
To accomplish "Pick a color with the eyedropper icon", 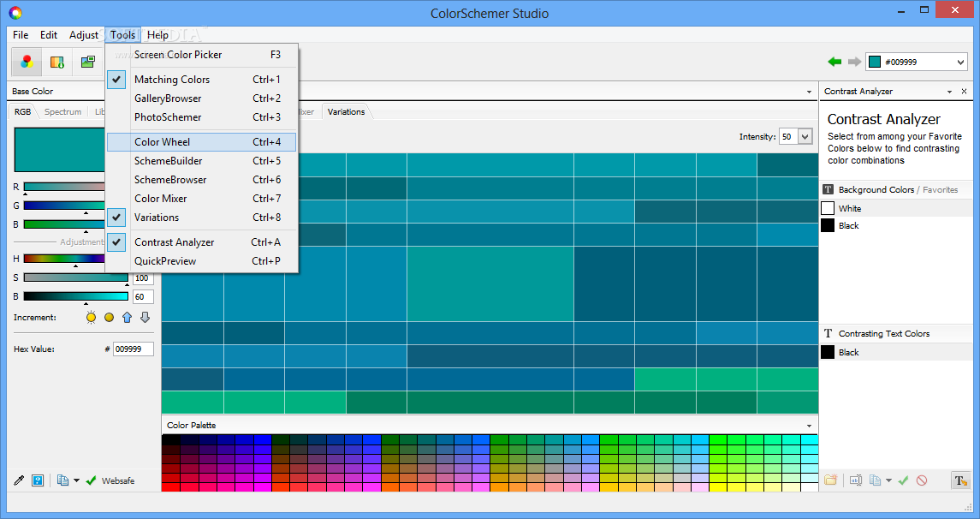I will tap(19, 480).
